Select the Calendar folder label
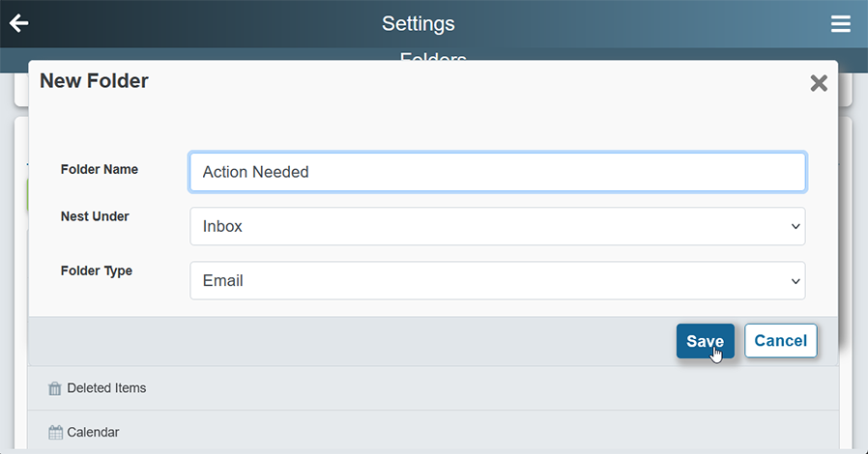The height and width of the screenshot is (454, 868). (93, 433)
